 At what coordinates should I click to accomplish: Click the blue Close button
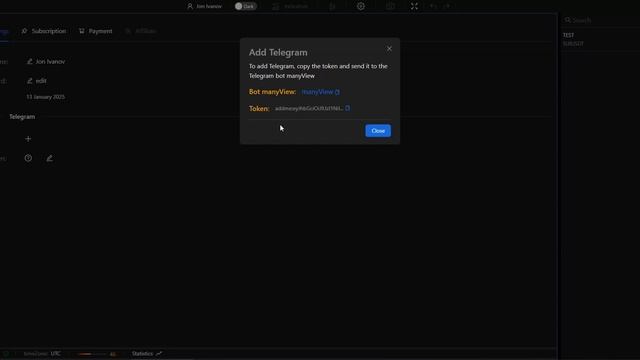(x=378, y=131)
